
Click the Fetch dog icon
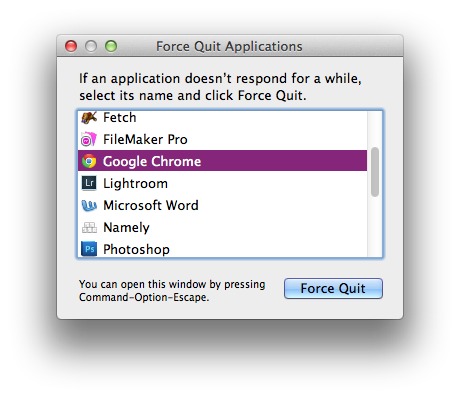89,118
